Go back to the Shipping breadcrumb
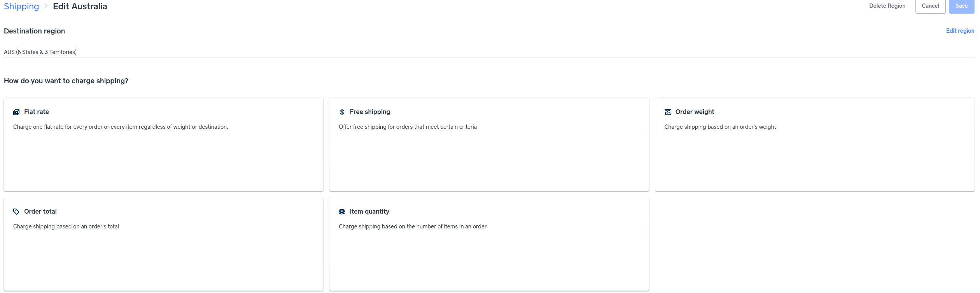980x293 pixels. click(21, 6)
